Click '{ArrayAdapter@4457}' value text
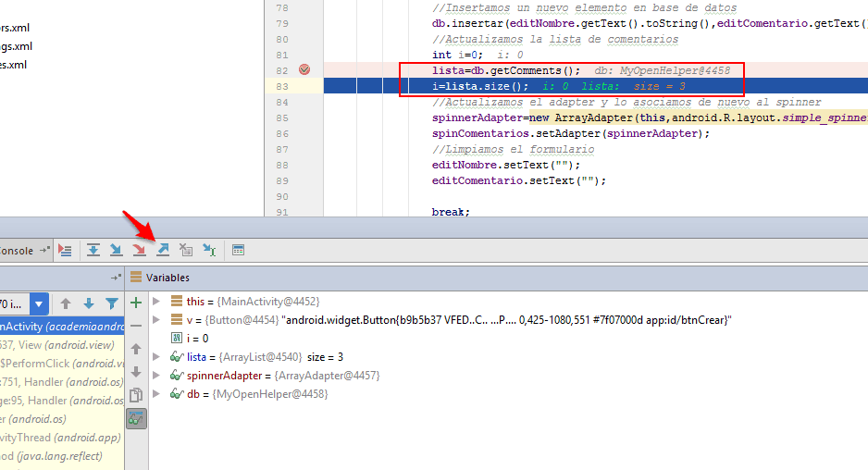 click(x=328, y=376)
